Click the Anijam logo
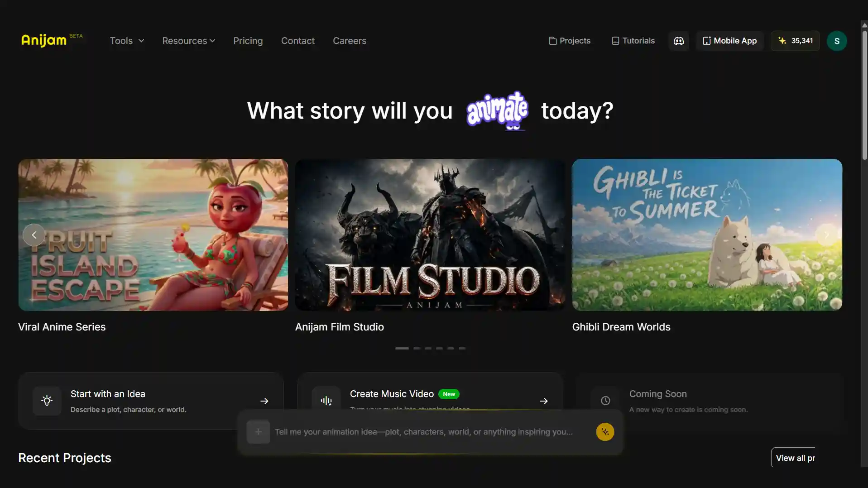 tap(52, 40)
